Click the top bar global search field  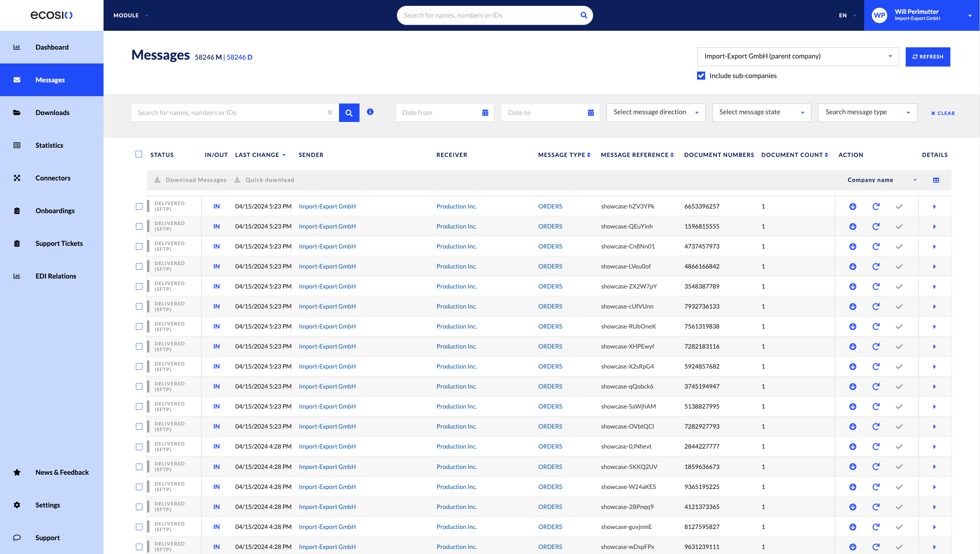[495, 15]
